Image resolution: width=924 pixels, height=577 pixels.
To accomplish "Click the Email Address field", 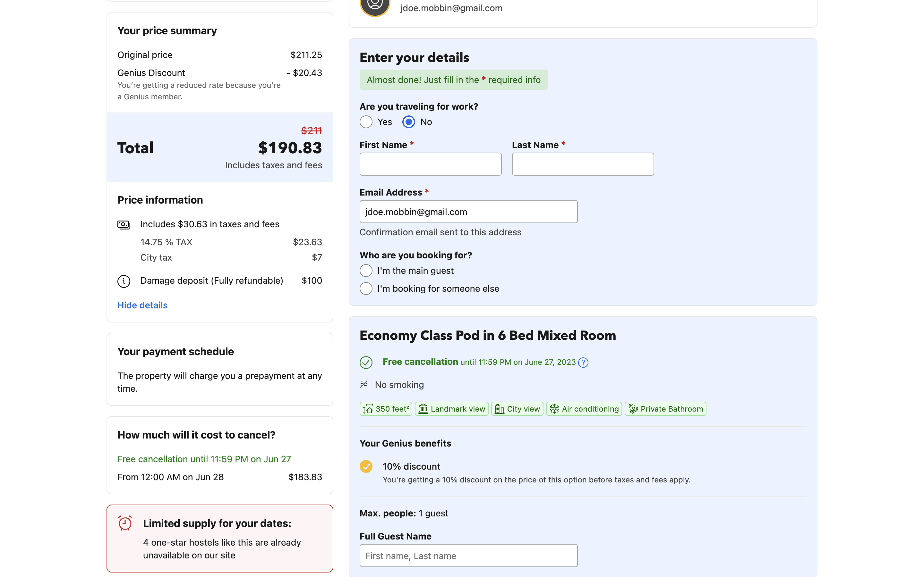I will (x=468, y=212).
